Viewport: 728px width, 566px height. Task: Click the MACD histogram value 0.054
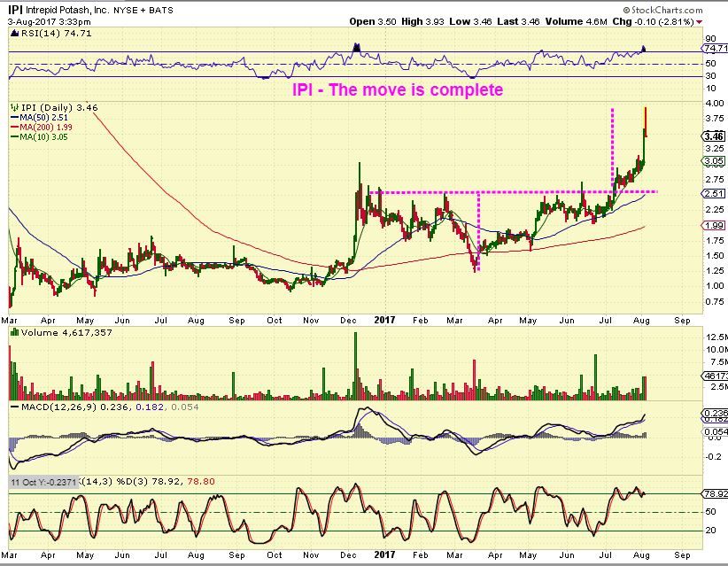(x=185, y=407)
